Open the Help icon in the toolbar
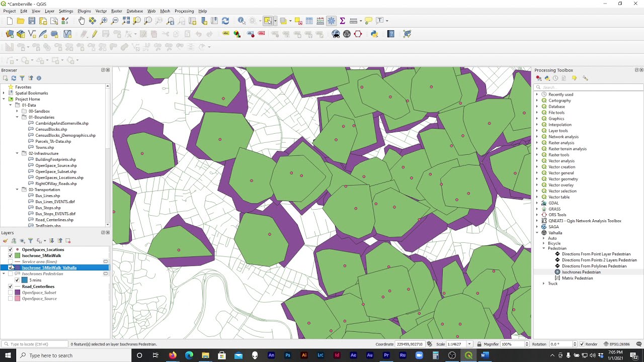 click(x=391, y=34)
